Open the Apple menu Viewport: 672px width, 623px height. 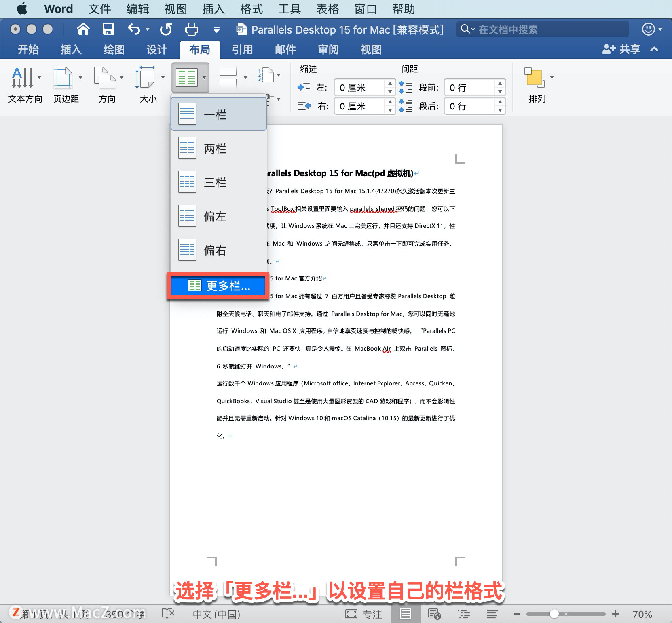tap(23, 8)
